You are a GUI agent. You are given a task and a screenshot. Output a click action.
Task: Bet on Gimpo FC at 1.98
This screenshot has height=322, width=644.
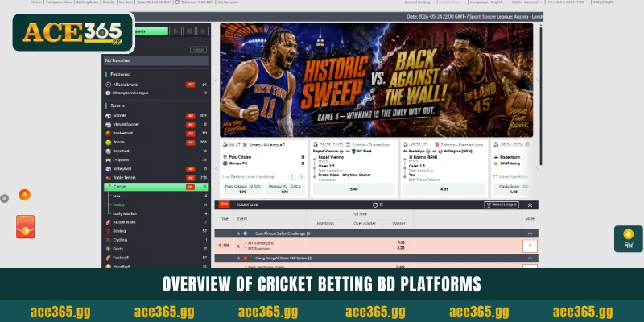285,189
